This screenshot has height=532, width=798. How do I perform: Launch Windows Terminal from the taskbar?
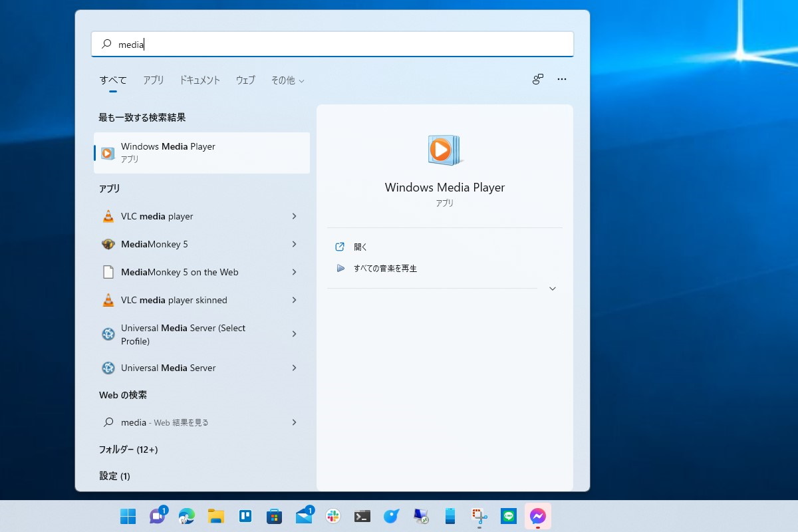tap(362, 516)
